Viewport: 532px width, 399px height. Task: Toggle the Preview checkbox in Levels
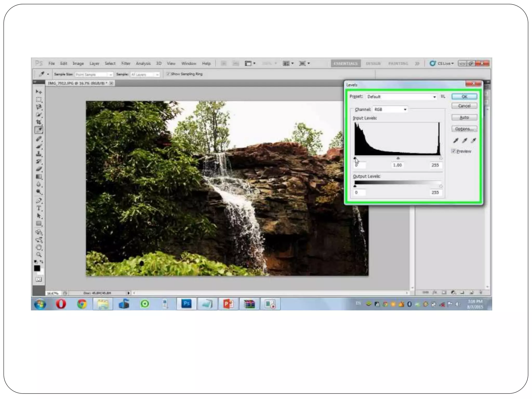pos(454,151)
